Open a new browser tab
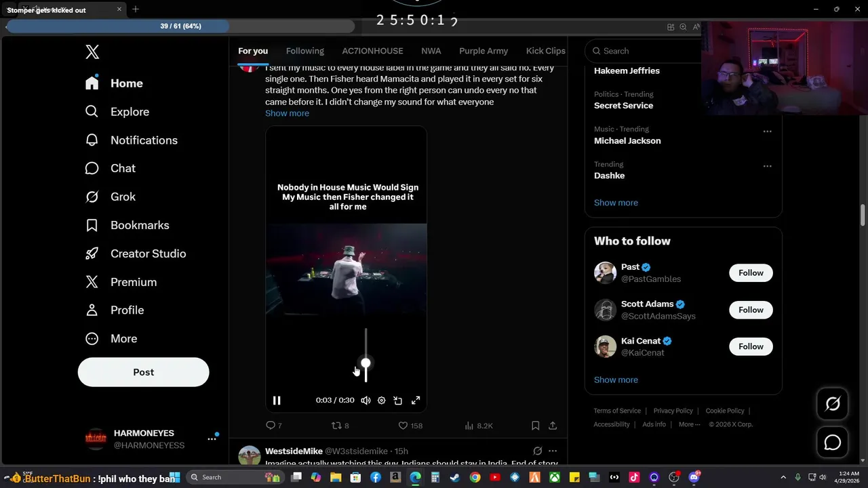 pos(136,9)
